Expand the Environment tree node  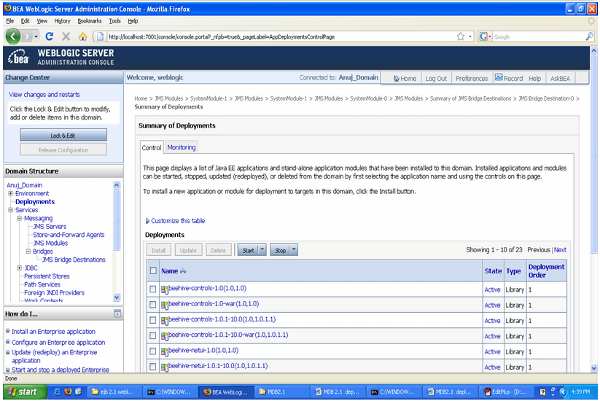tap(11, 194)
